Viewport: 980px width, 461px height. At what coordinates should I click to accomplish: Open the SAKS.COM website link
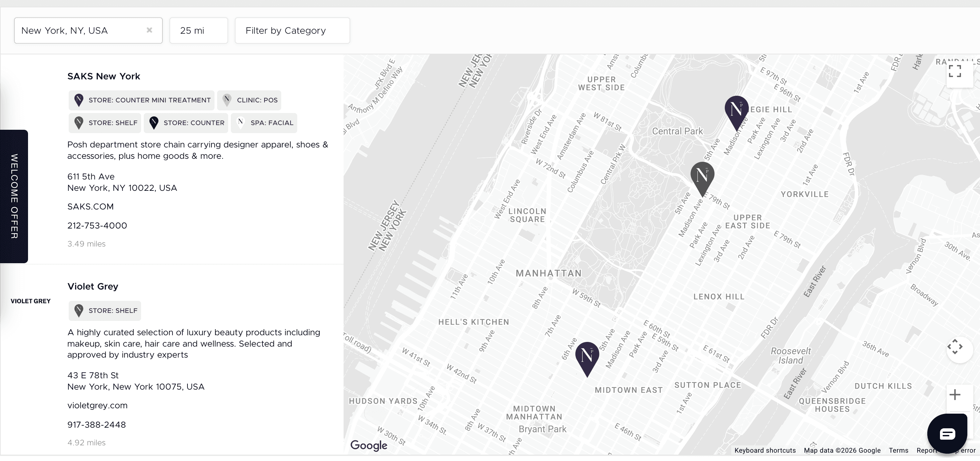pyautogui.click(x=90, y=206)
